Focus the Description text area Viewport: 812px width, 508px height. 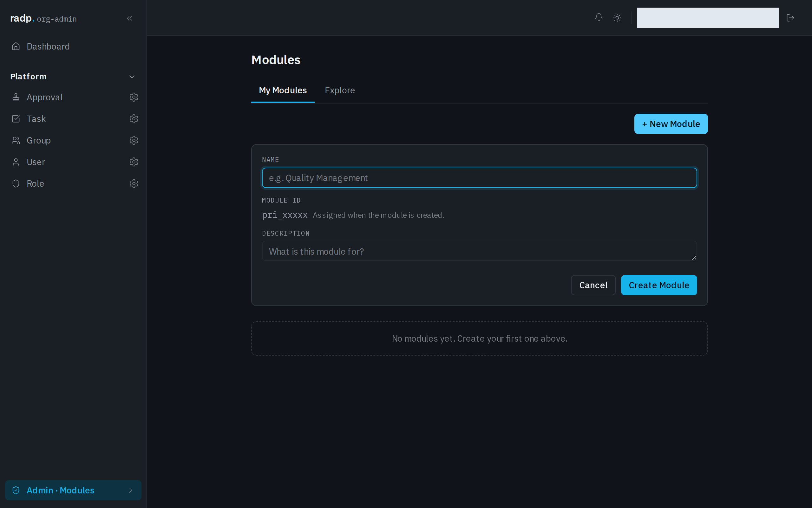(479, 251)
